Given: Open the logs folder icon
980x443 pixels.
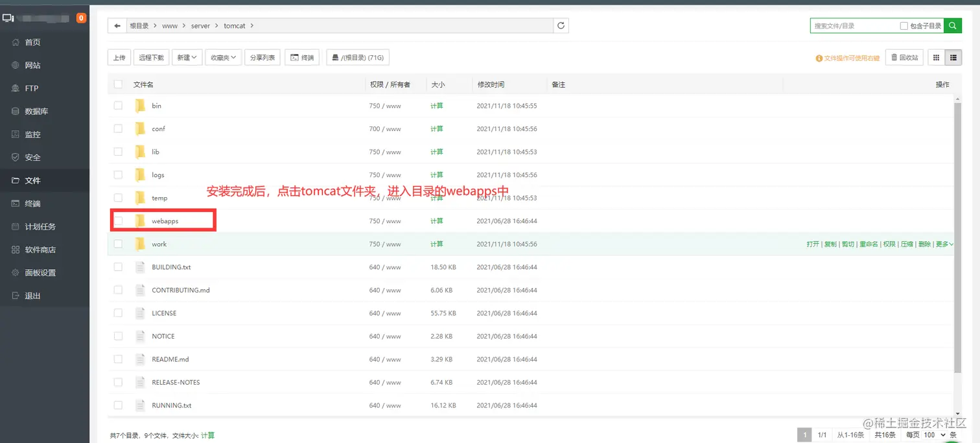Looking at the screenshot, I should tap(140, 174).
